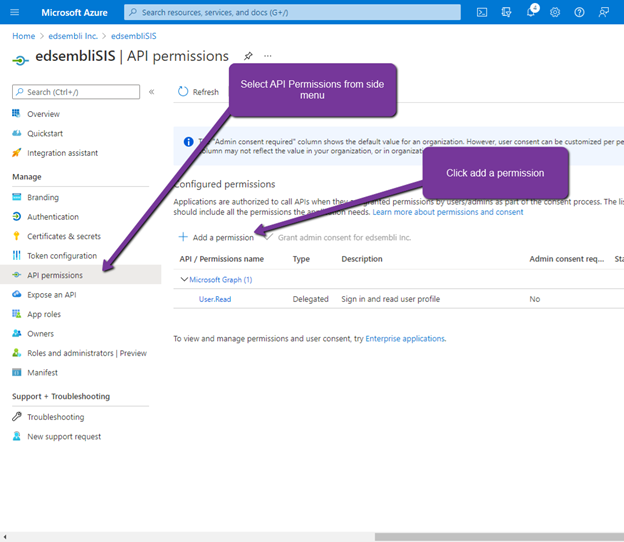Click the New support request icon
624x542 pixels.
(x=16, y=436)
